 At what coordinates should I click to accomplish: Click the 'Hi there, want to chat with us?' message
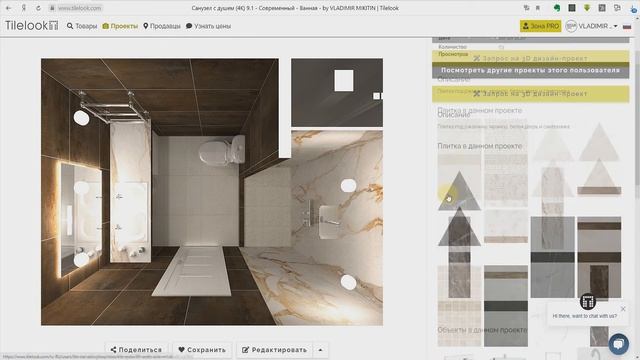[x=585, y=316]
